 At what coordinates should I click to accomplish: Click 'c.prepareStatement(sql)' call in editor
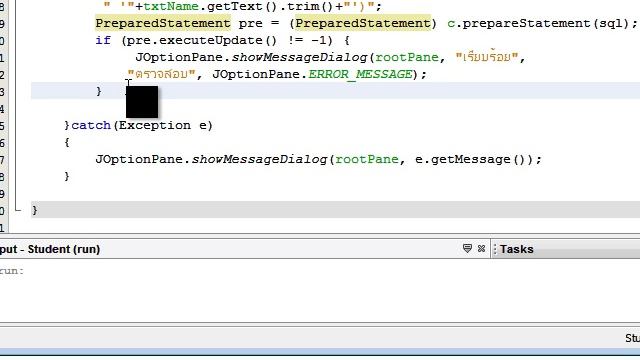click(538, 23)
